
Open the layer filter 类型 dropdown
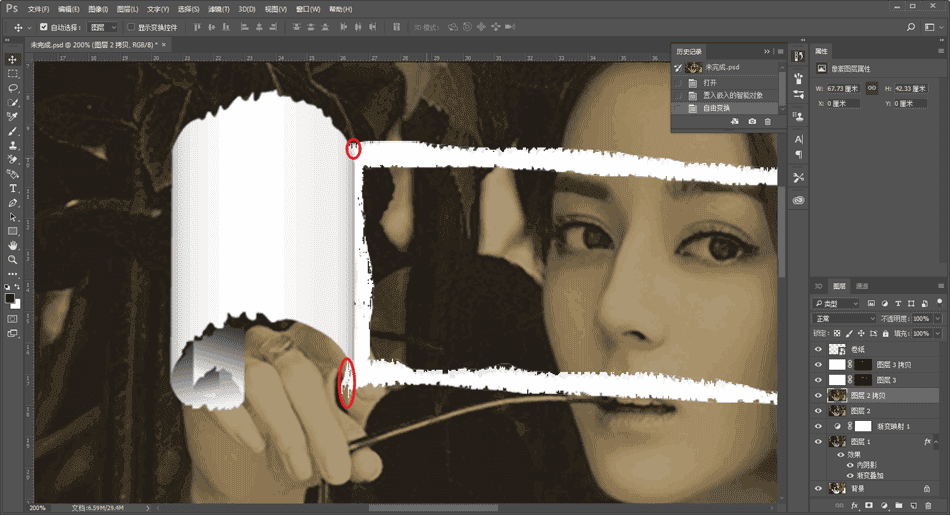835,303
